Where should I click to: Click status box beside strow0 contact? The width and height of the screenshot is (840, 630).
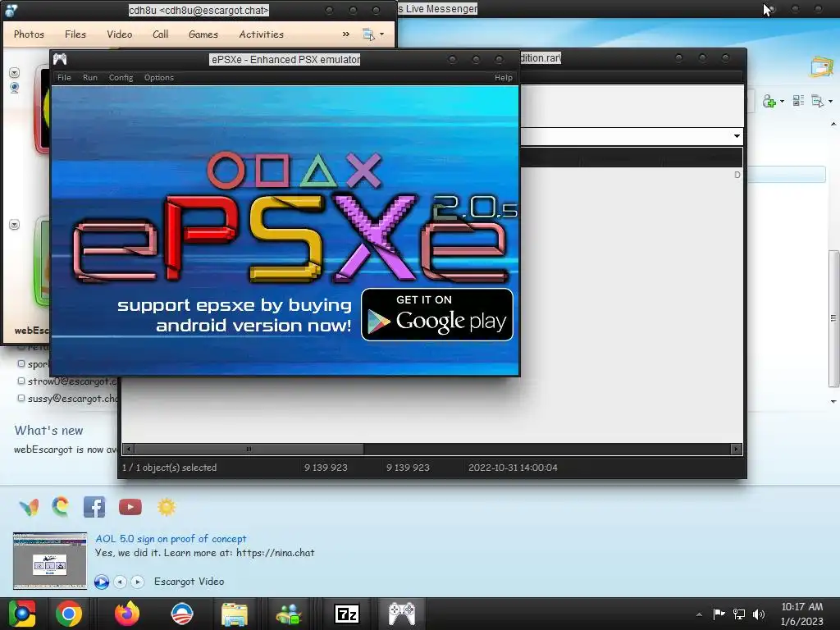coord(21,381)
